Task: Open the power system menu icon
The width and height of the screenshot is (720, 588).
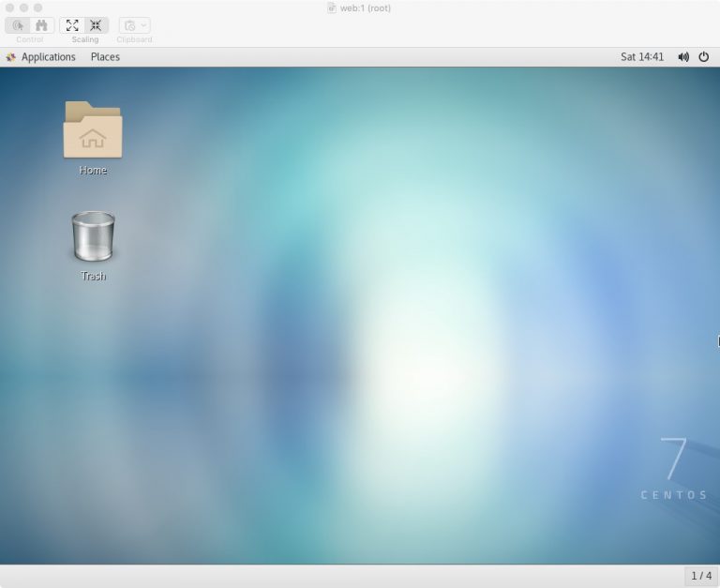Action: click(703, 57)
